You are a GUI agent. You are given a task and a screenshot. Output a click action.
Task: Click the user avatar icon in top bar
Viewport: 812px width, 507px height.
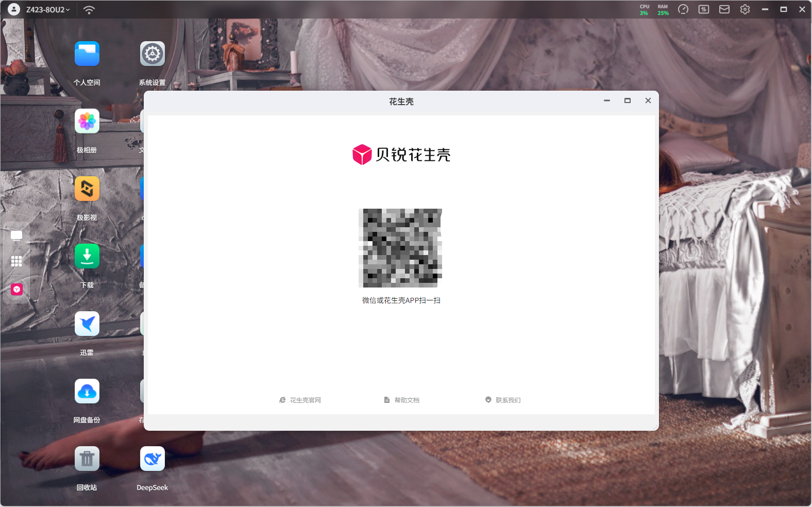(x=14, y=9)
